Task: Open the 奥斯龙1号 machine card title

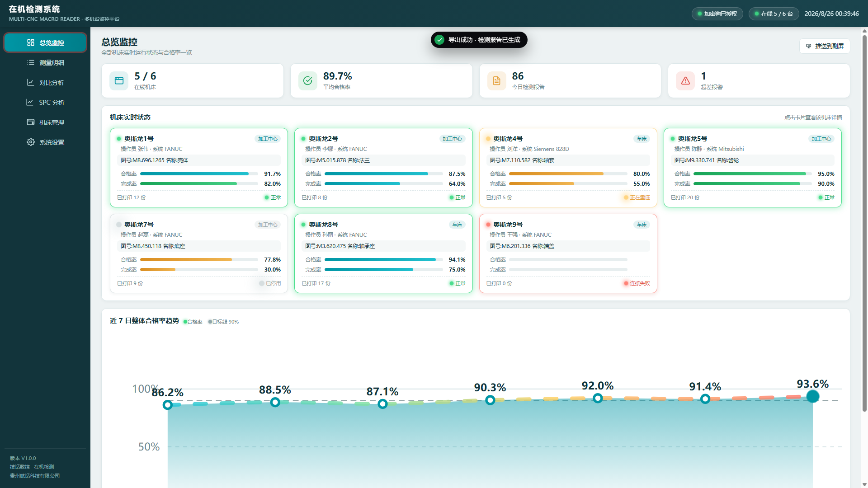Action: pos(139,139)
